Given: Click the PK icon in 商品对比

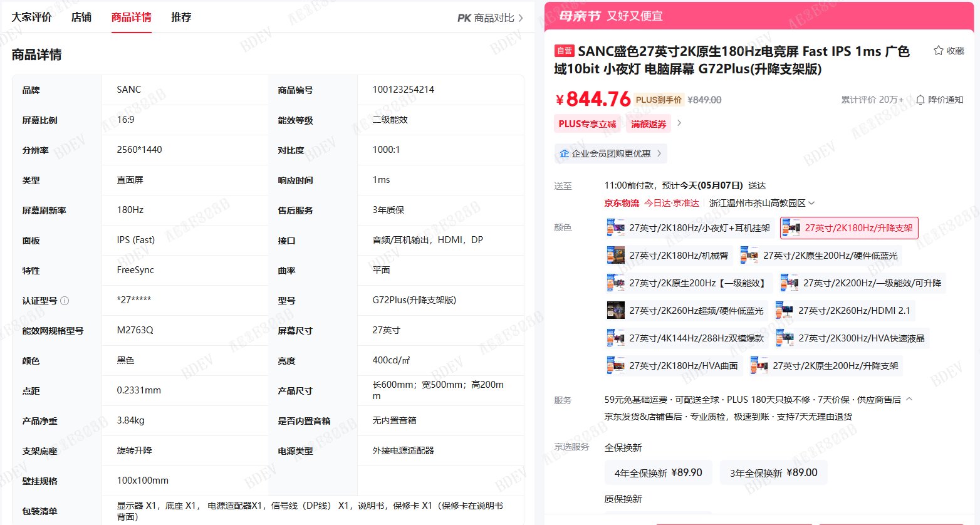Looking at the screenshot, I should (464, 18).
